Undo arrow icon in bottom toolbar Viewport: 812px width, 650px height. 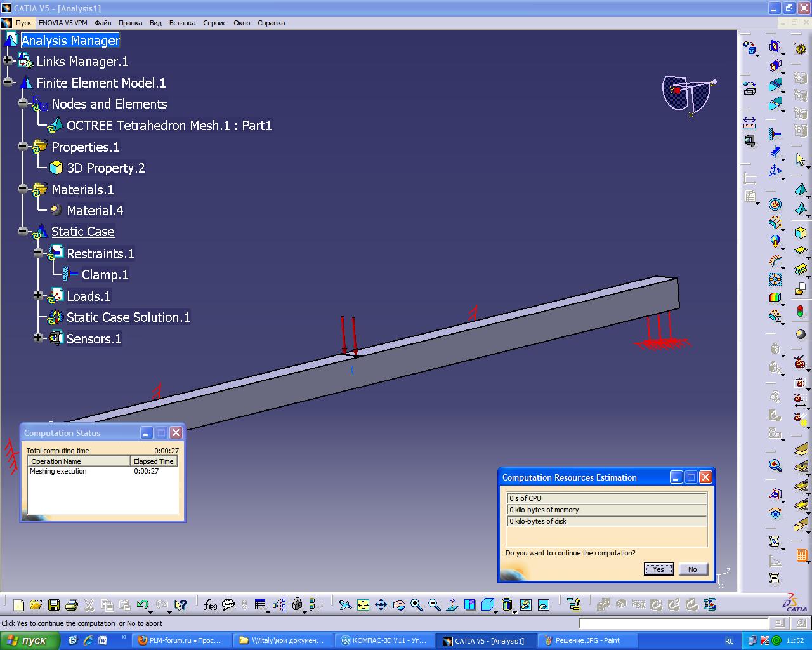pos(142,605)
